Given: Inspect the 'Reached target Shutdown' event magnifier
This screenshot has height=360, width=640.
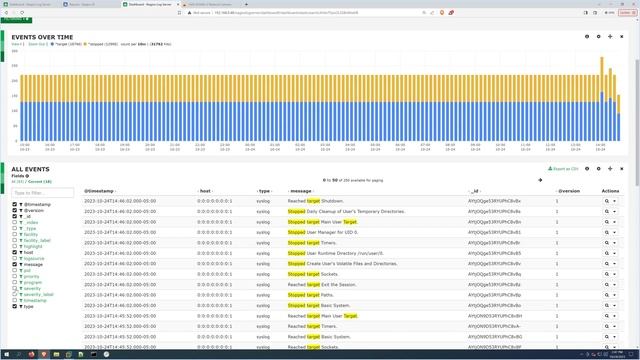Looking at the screenshot, I should (607, 201).
